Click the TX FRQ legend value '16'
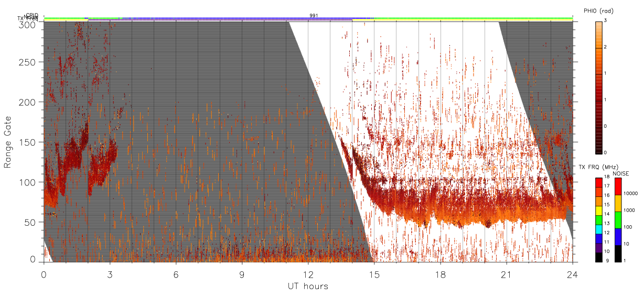The height and width of the screenshot is (297, 644). click(607, 195)
